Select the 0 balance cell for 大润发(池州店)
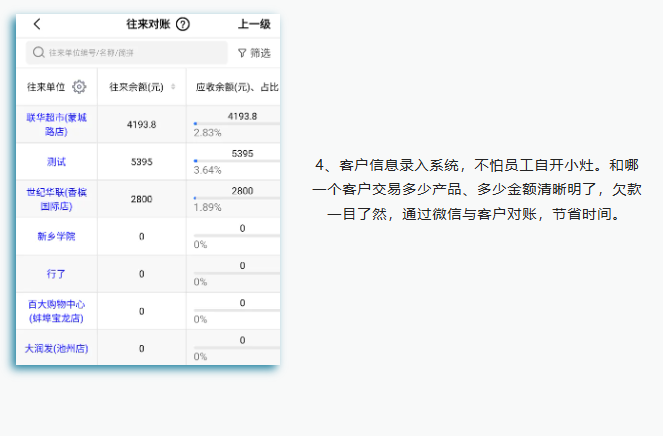Viewport: 663px width, 436px height. [x=142, y=348]
